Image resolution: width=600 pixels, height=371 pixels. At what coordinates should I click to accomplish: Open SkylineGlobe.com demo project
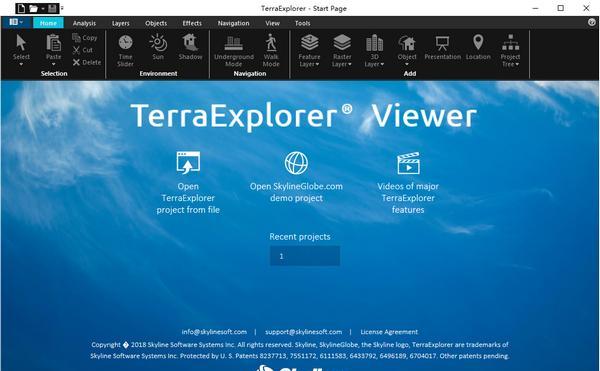click(296, 177)
